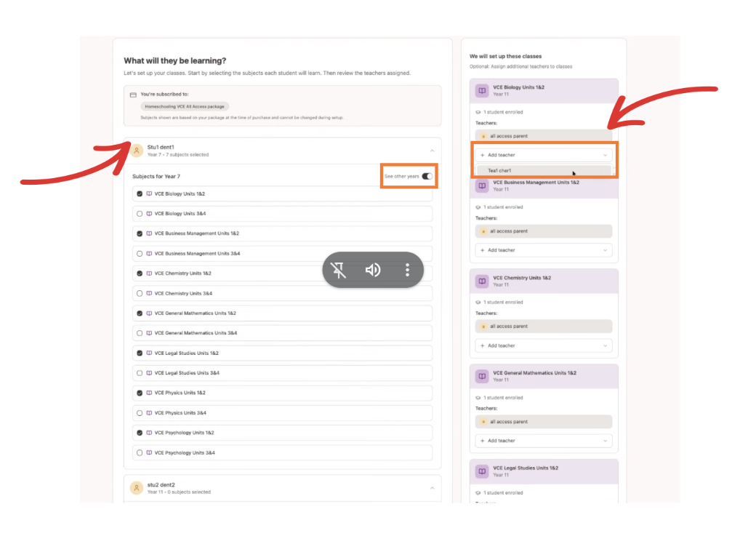The image size is (756, 544).
Task: Click the speaker icon on the floating control bar
Action: click(x=373, y=270)
